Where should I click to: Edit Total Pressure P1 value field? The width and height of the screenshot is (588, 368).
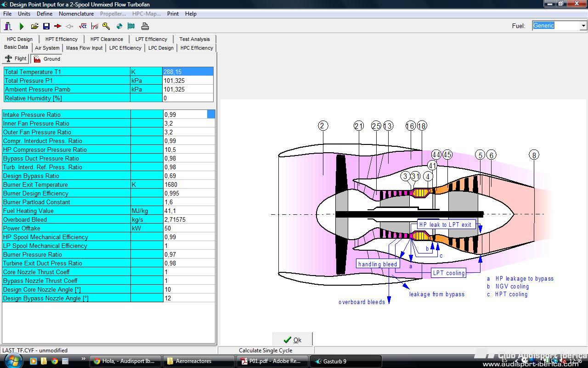click(188, 80)
